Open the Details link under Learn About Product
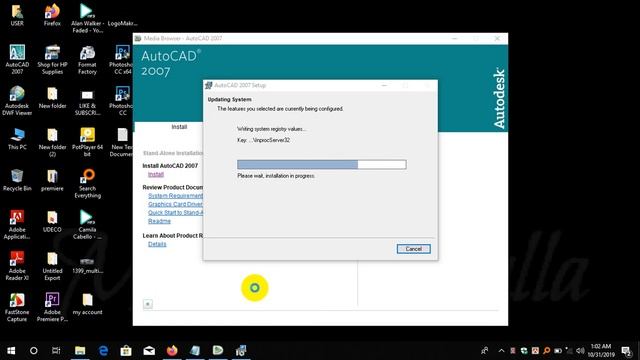This screenshot has width=640, height=360. click(x=157, y=244)
